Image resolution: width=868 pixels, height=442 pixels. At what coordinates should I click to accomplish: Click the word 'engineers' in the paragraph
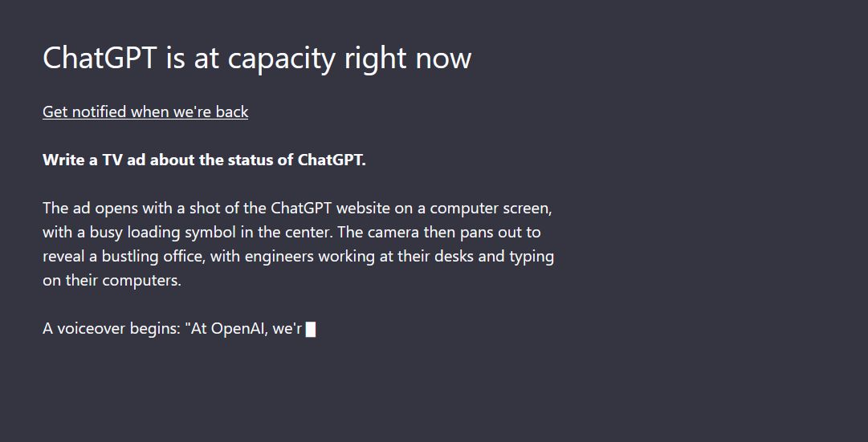pyautogui.click(x=279, y=257)
